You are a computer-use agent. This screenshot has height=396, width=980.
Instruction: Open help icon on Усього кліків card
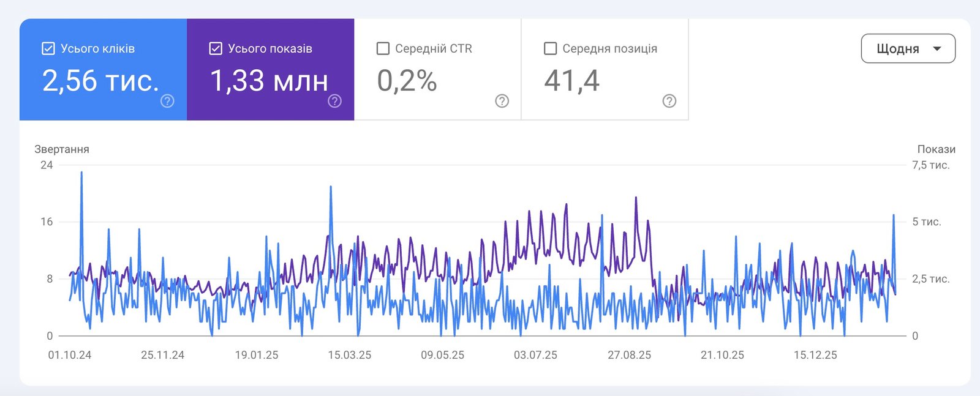[x=167, y=101]
